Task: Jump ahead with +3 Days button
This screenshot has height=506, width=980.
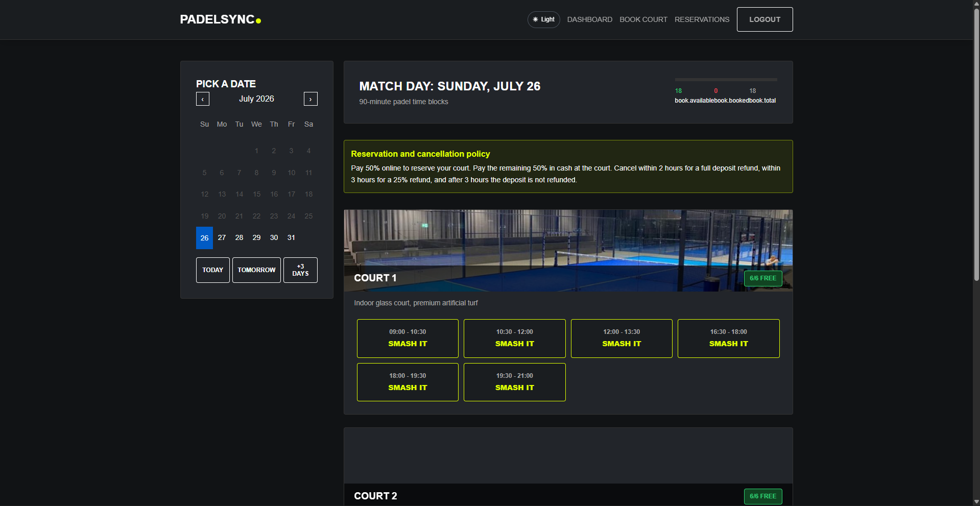Action: click(x=300, y=270)
